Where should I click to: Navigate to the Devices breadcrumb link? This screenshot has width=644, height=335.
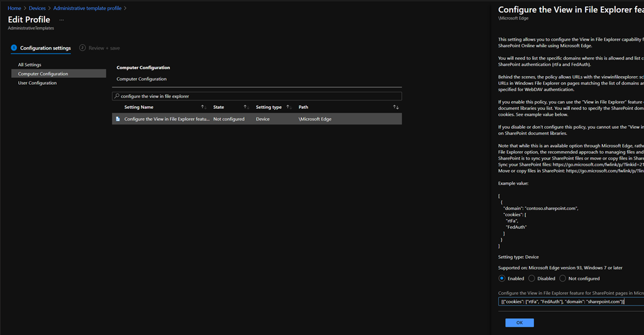[37, 8]
